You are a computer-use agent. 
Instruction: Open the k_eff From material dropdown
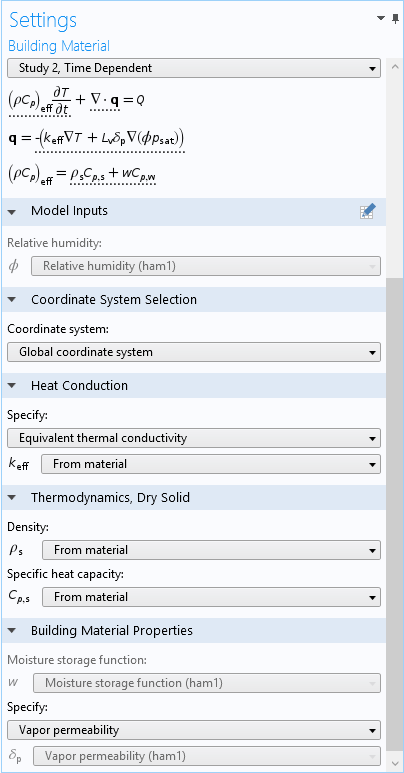point(211,464)
